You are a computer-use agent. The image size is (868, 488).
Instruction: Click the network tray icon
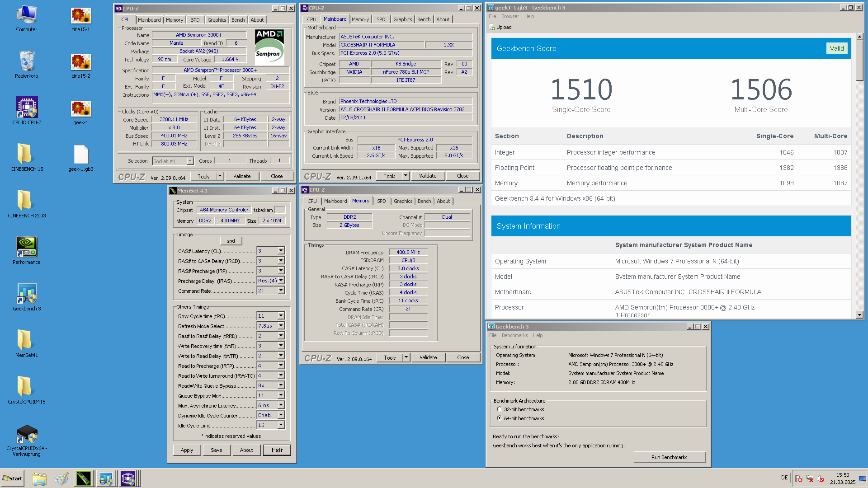[810, 479]
